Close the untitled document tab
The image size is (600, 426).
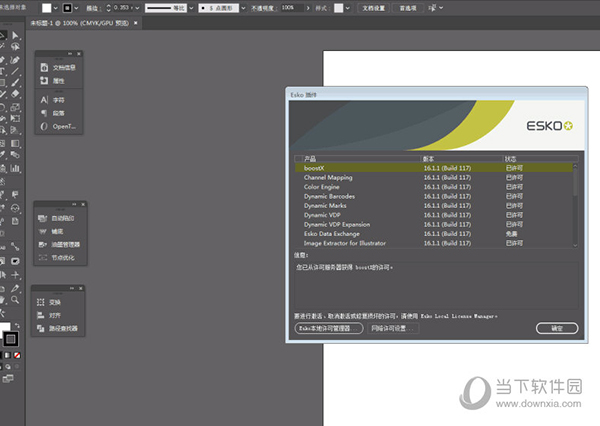[x=135, y=23]
